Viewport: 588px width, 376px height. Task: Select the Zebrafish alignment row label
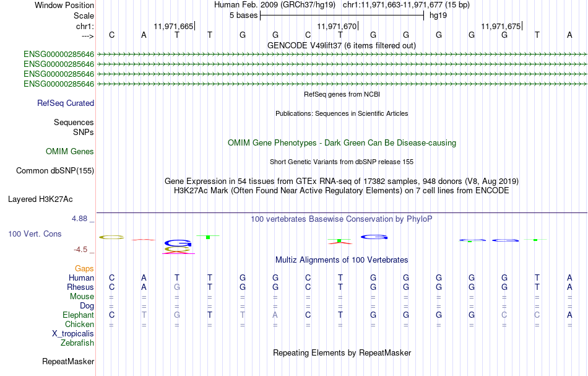click(77, 343)
